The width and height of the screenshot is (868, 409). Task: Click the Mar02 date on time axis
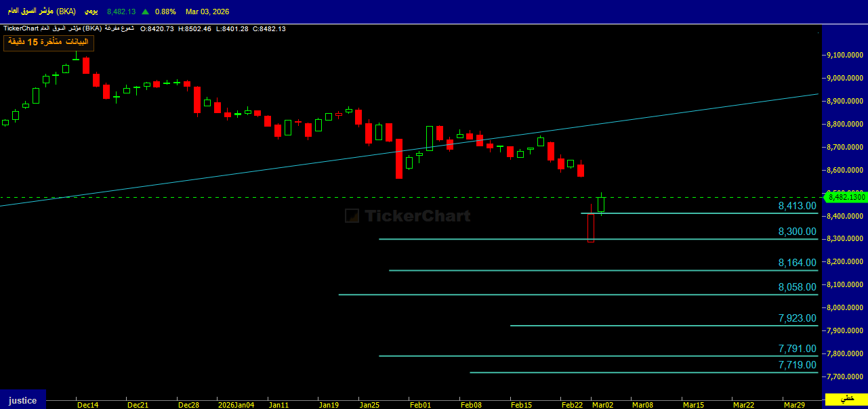click(x=602, y=404)
